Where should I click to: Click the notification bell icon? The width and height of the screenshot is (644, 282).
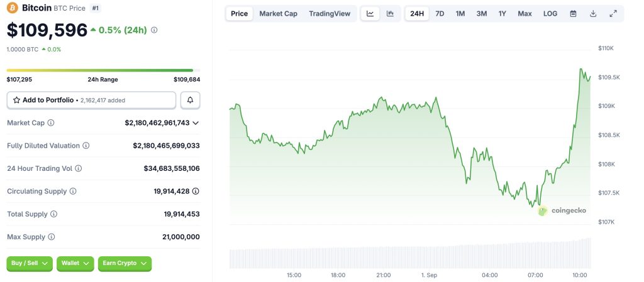tap(190, 100)
